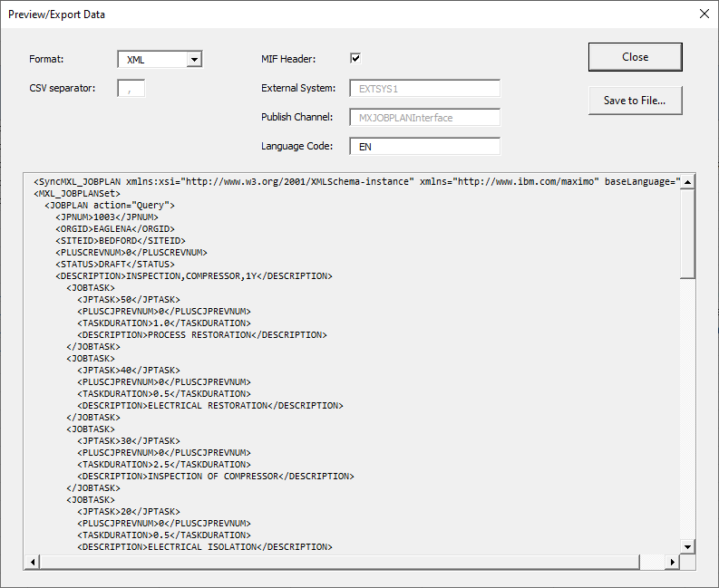This screenshot has height=588, width=719.
Task: Click the ORGID EAGLENA line
Action: pos(115,229)
